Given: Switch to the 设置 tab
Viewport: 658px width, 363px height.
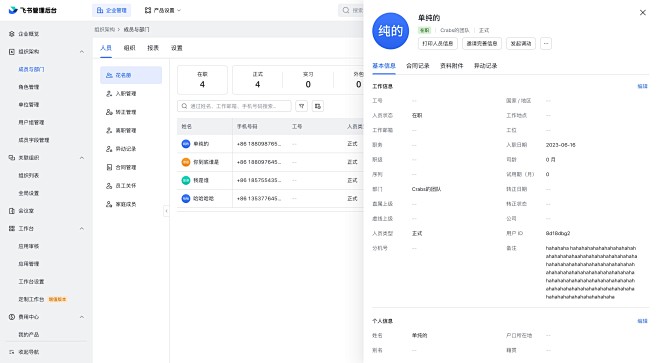Looking at the screenshot, I should 177,48.
